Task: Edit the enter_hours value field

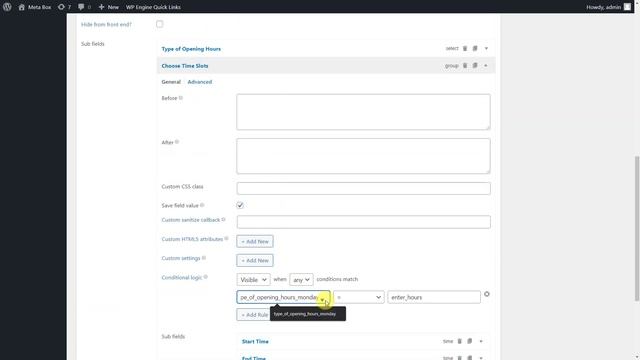Action: point(434,297)
